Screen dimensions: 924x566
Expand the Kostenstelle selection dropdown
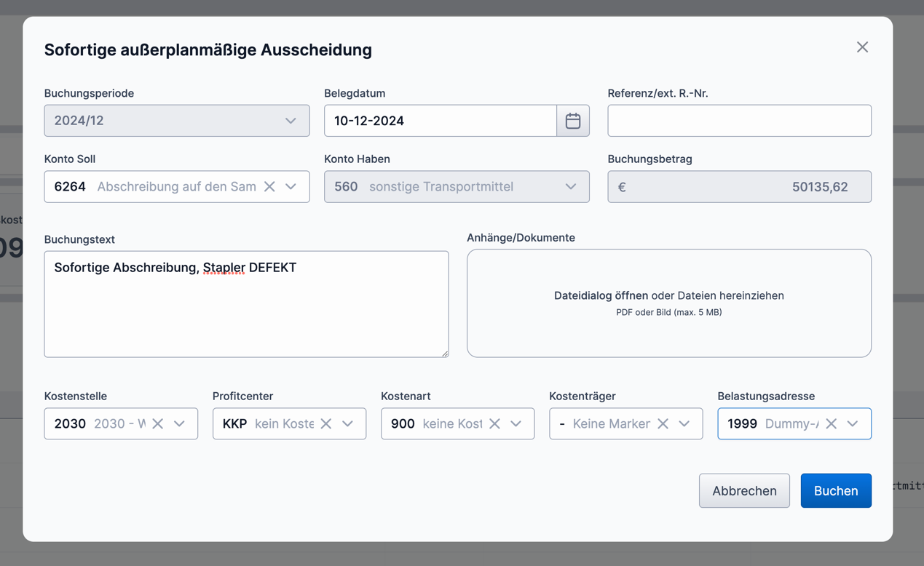coord(179,423)
